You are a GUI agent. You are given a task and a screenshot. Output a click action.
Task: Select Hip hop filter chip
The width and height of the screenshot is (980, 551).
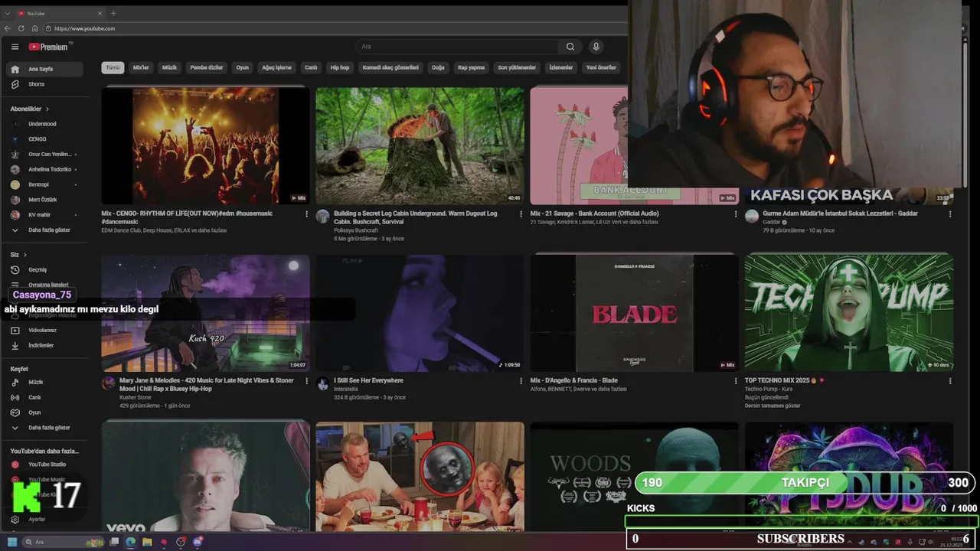340,67
